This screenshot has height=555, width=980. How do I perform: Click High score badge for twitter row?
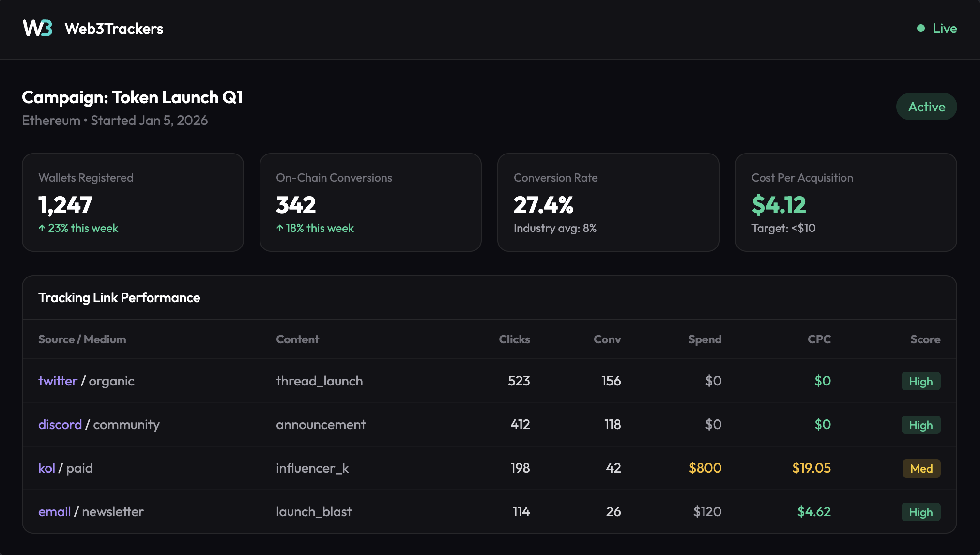[x=920, y=381]
